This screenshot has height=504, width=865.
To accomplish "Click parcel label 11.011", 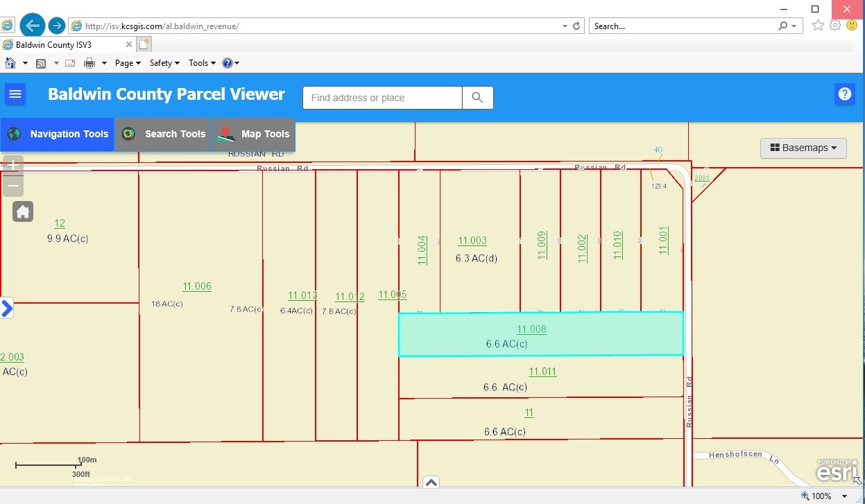I will click(x=542, y=372).
